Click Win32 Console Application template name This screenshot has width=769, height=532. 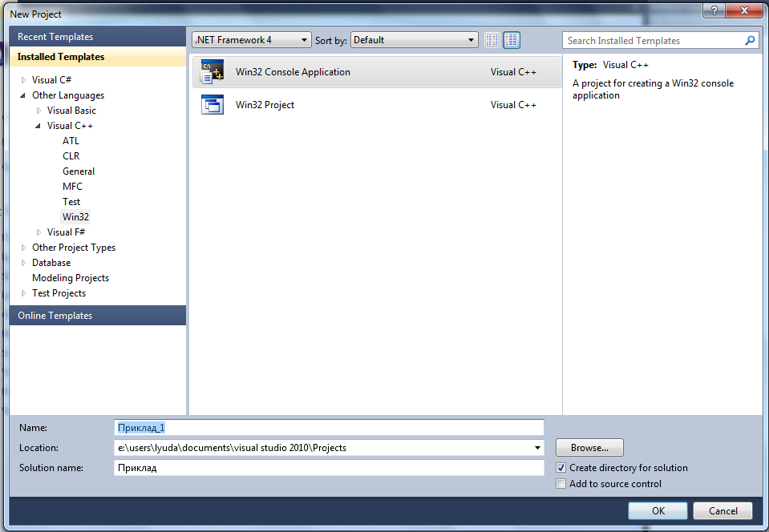coord(293,72)
